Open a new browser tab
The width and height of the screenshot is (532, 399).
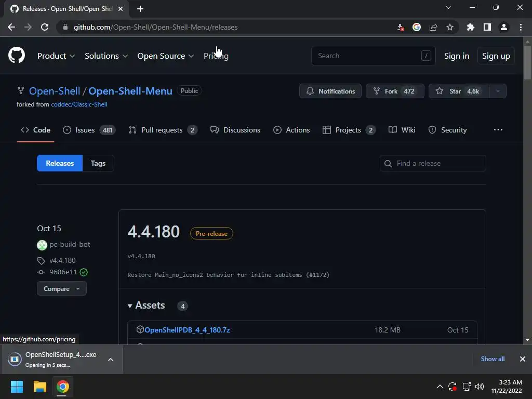(140, 9)
